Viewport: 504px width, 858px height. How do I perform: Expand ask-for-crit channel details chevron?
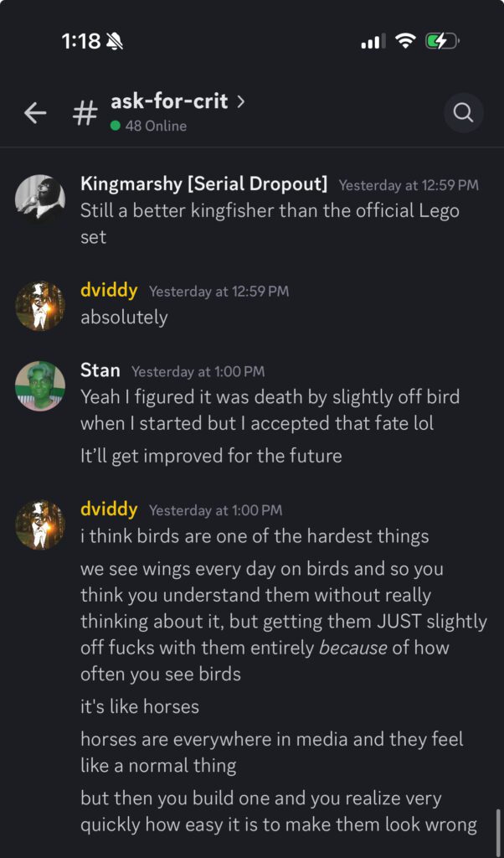(x=241, y=101)
